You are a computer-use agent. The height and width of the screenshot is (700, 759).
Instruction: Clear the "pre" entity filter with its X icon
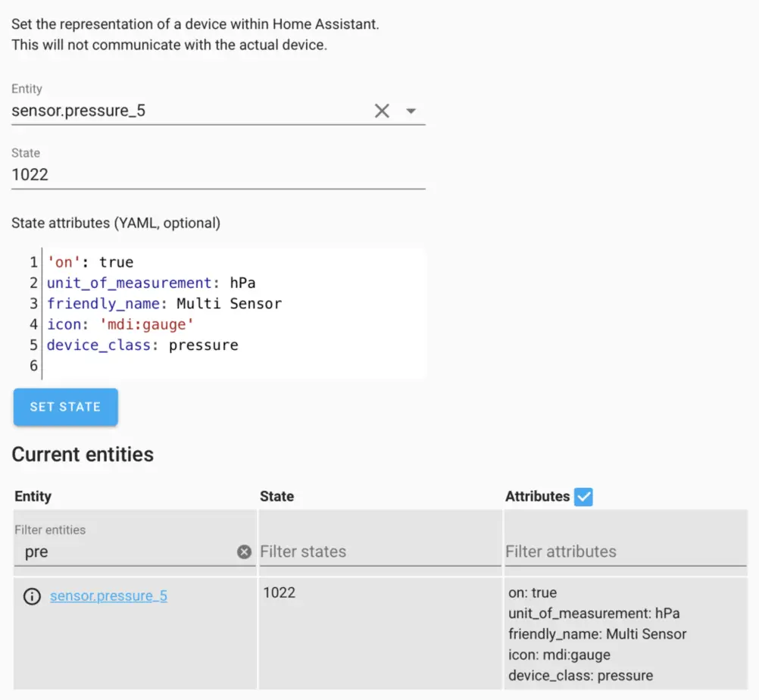244,552
